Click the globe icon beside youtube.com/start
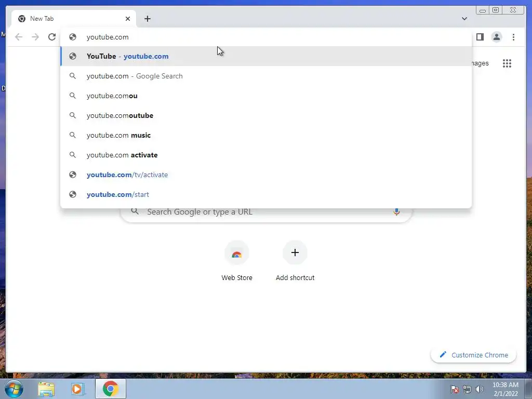The image size is (532, 399). (x=73, y=194)
